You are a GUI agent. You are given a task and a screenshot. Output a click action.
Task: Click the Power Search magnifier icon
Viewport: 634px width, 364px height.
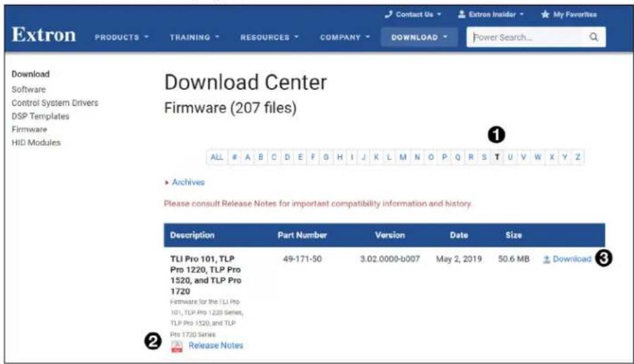point(593,37)
